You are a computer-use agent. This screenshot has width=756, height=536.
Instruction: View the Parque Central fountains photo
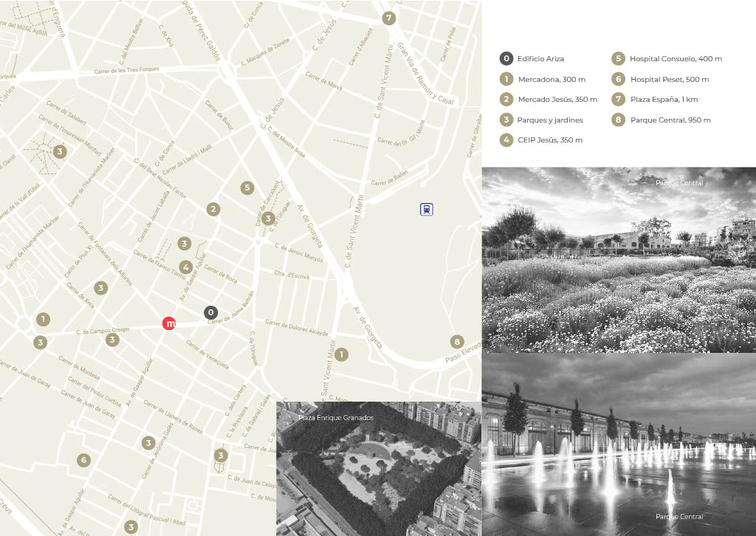(x=619, y=444)
